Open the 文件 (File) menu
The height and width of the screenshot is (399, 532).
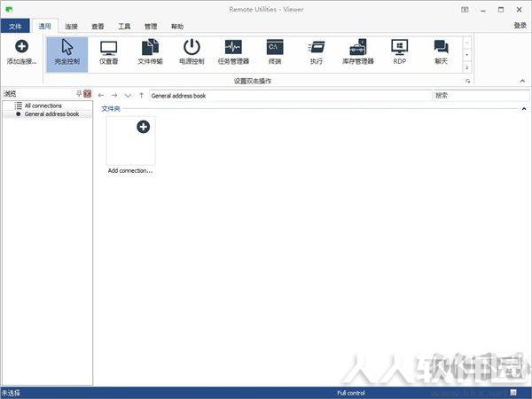click(15, 26)
